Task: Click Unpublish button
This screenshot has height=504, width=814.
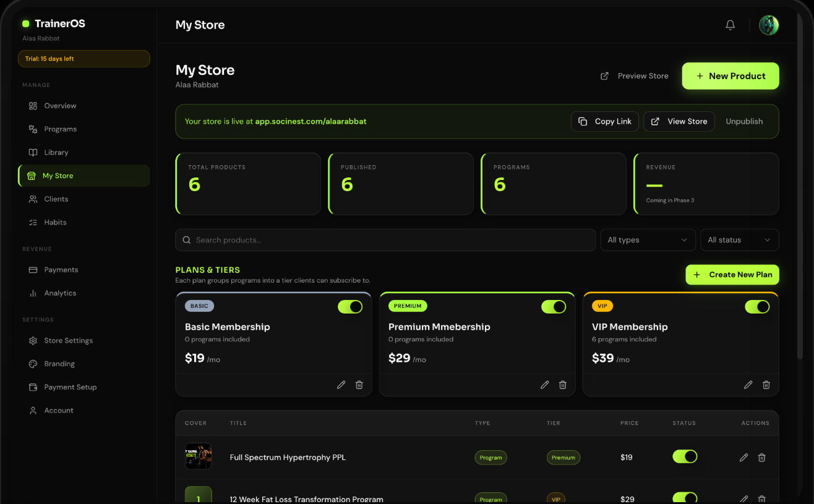Action: 744,121
